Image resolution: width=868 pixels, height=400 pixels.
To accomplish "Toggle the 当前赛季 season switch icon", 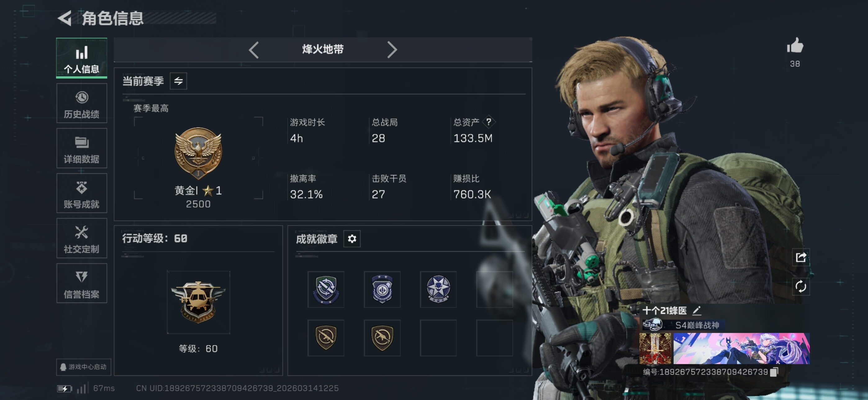I will click(x=178, y=81).
